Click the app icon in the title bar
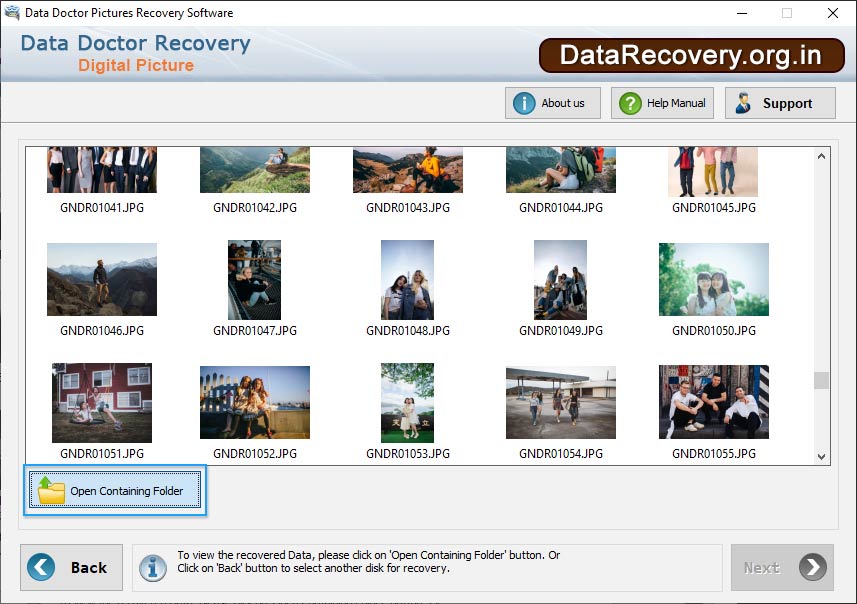 [12, 12]
